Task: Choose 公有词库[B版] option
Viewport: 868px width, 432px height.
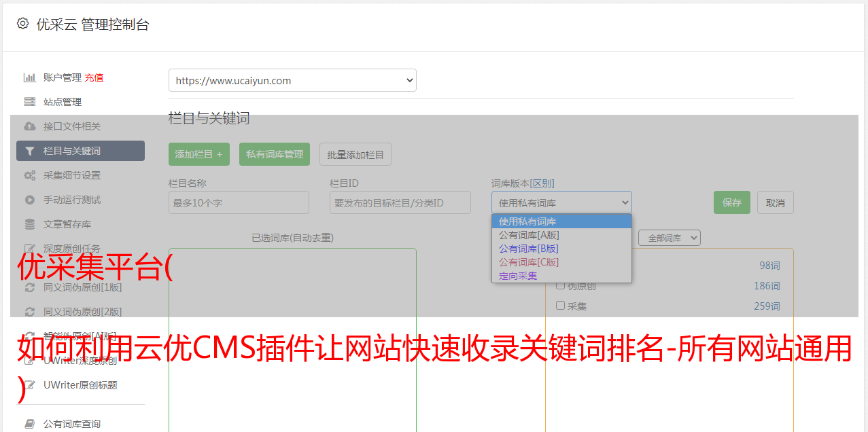Action: click(x=561, y=249)
